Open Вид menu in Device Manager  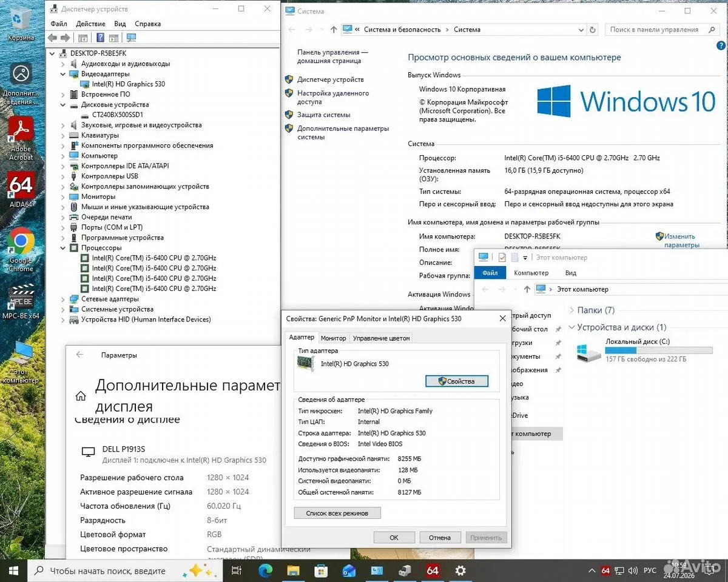(120, 24)
